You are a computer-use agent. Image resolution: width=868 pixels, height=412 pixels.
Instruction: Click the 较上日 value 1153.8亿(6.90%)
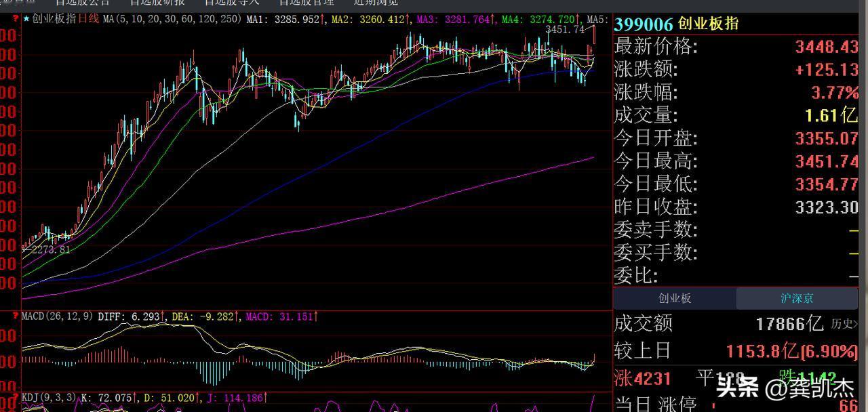coord(792,351)
